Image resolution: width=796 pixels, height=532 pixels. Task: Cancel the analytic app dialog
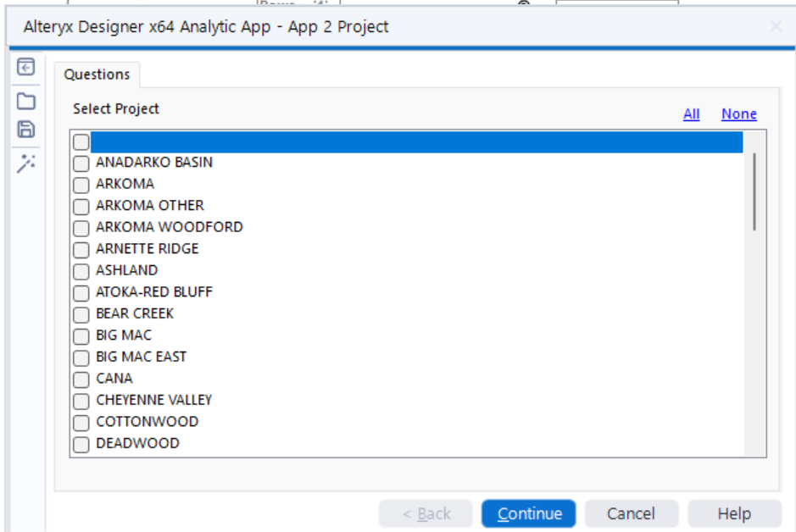tap(631, 513)
